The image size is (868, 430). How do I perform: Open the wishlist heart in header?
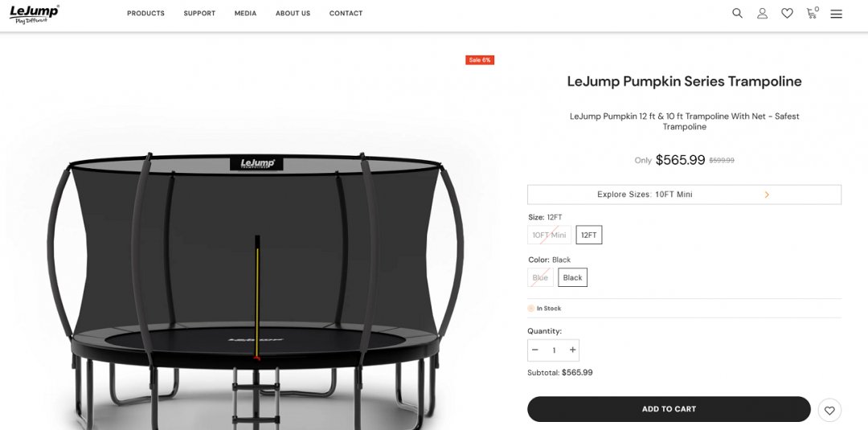click(x=787, y=14)
